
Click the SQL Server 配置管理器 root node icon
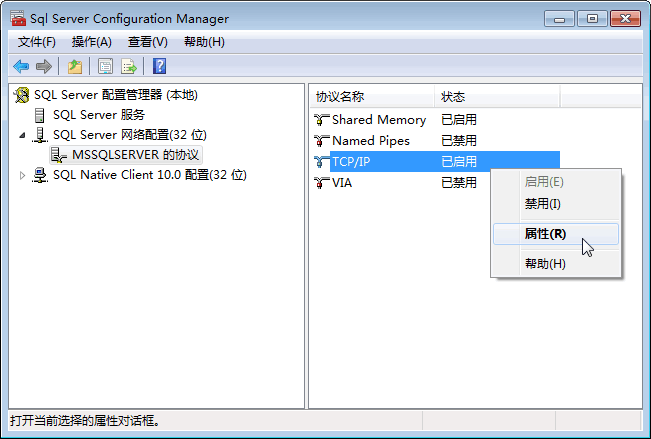[x=22, y=95]
